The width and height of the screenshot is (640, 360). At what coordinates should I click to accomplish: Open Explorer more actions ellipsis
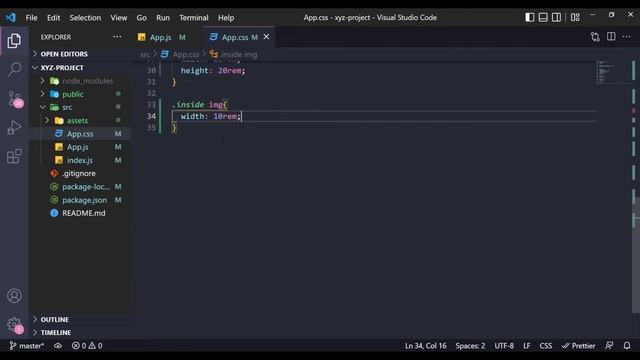tap(117, 37)
